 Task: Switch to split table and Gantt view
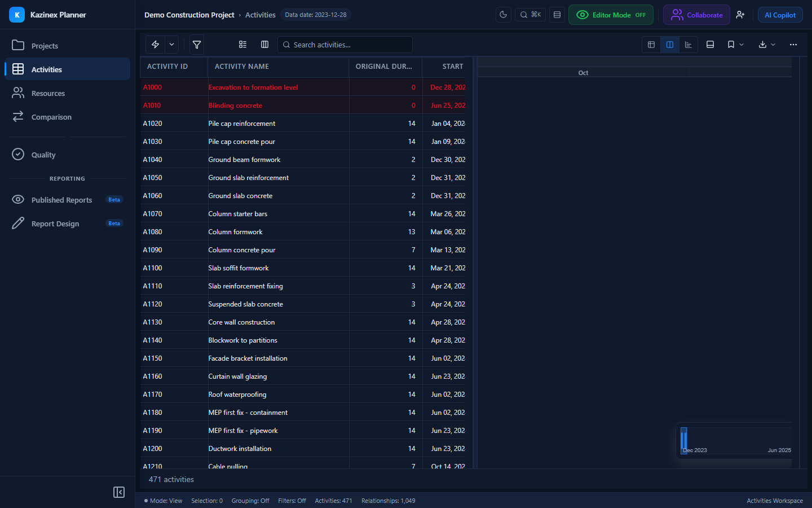pyautogui.click(x=670, y=45)
